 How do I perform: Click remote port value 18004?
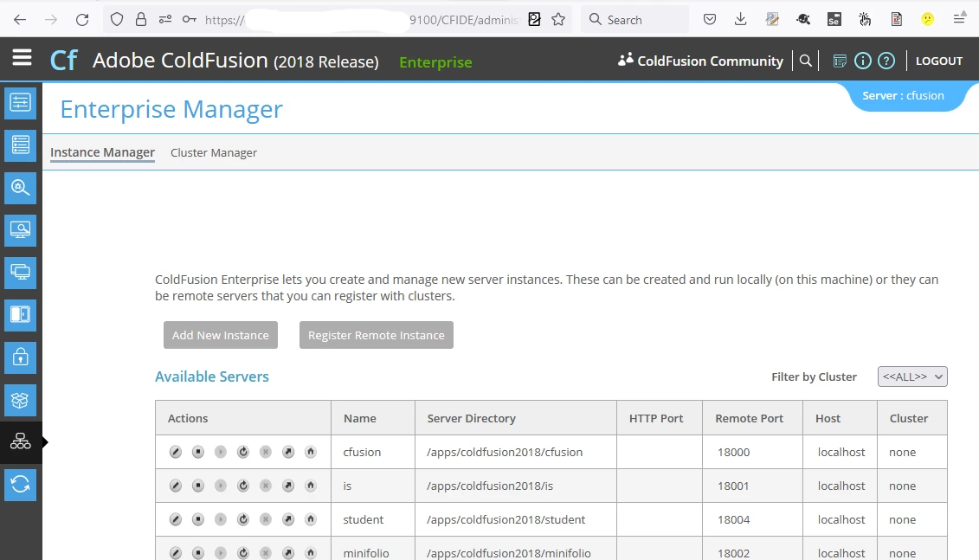coord(734,519)
